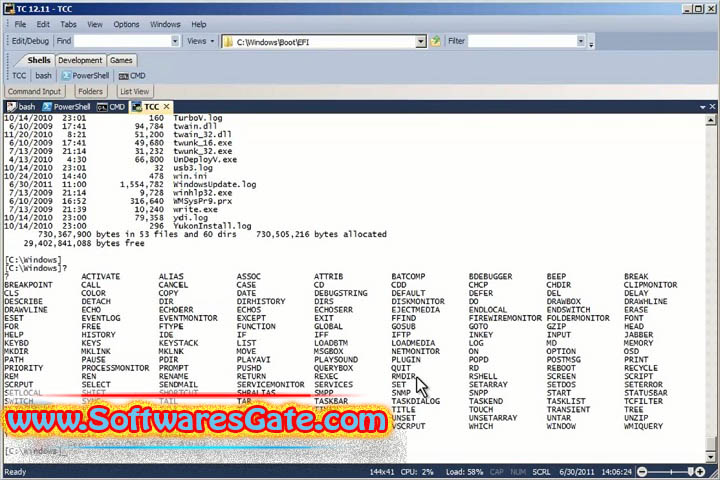Switch to the bash console tab
This screenshot has width=720, height=480.
(22, 107)
